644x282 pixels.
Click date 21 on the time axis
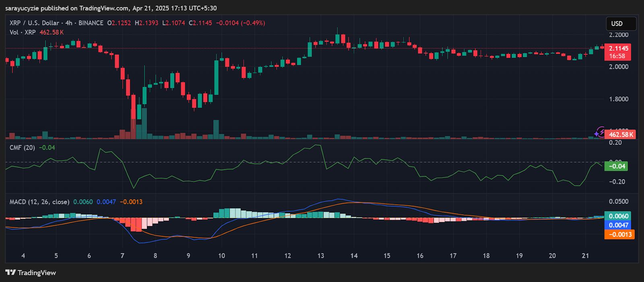[x=585, y=256]
